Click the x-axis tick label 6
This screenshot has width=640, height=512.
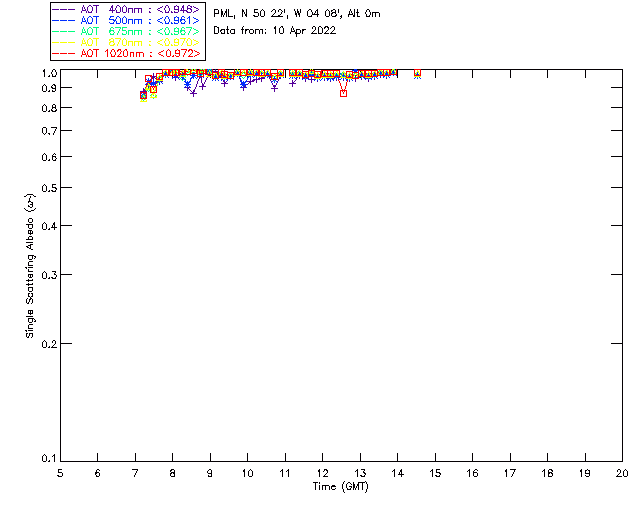[x=98, y=473]
